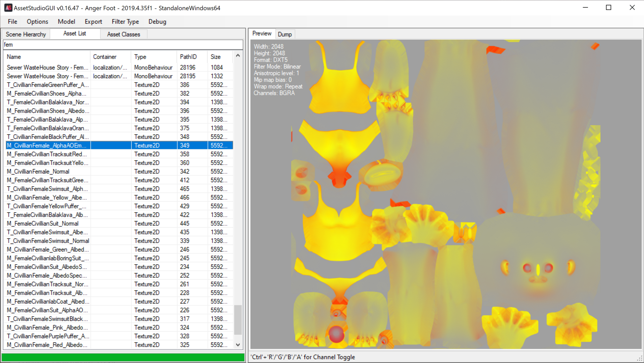Click the asset list scroll up arrow
The height and width of the screenshot is (363, 644).
[x=238, y=56]
